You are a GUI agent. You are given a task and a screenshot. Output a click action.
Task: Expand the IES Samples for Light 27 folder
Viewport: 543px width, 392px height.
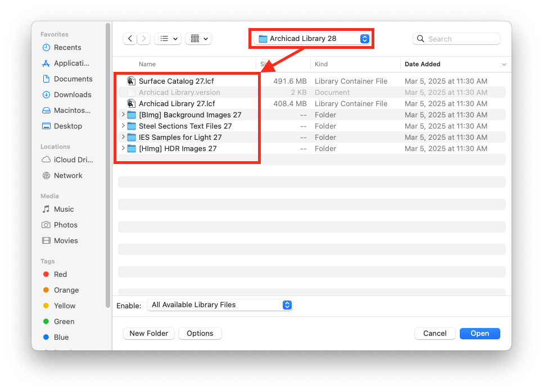tap(123, 137)
